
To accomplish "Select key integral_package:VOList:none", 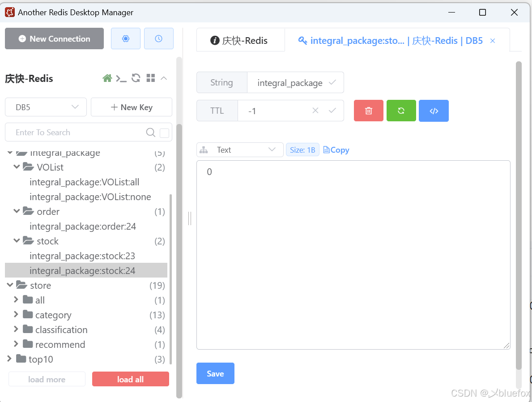I will pos(90,197).
